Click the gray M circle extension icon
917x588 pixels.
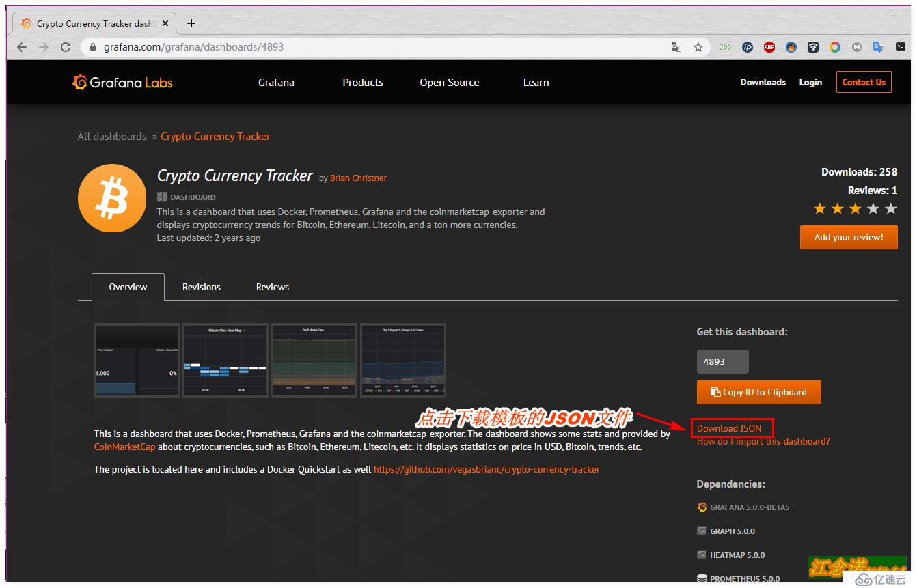857,47
